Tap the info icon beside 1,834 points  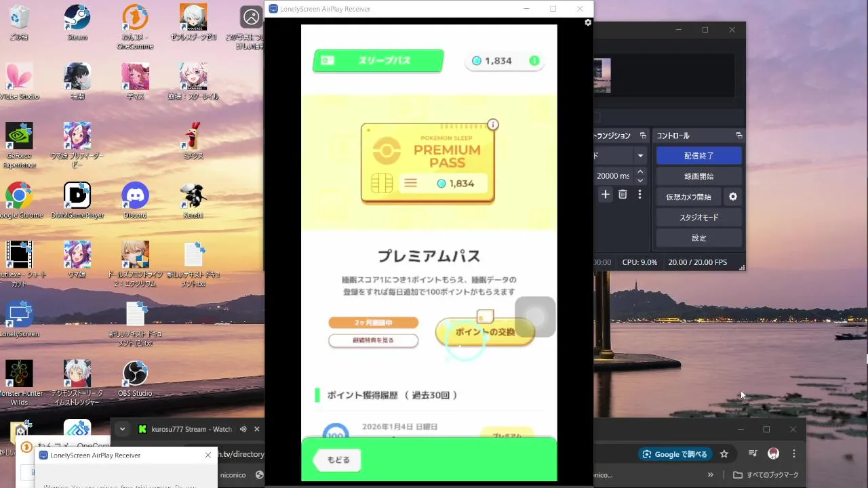(x=534, y=61)
